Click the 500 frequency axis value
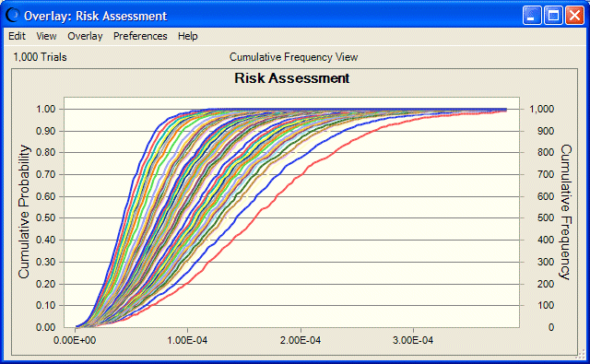 [x=546, y=218]
